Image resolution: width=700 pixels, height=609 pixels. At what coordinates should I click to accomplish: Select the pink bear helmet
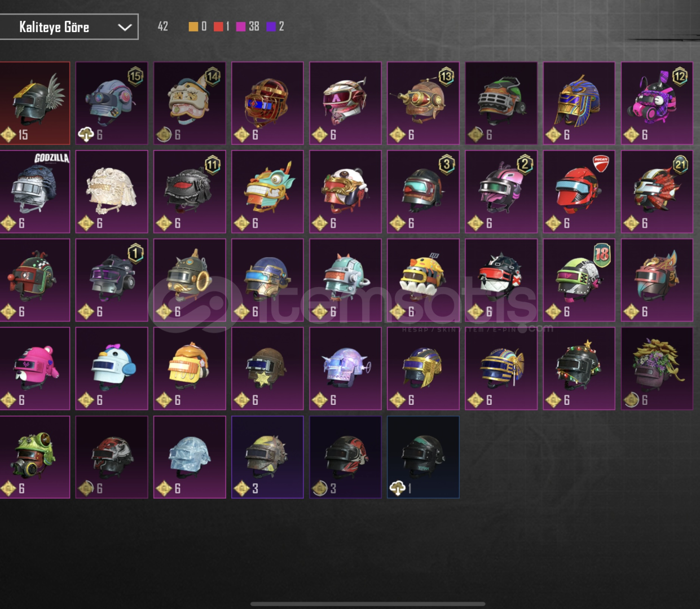(35, 368)
